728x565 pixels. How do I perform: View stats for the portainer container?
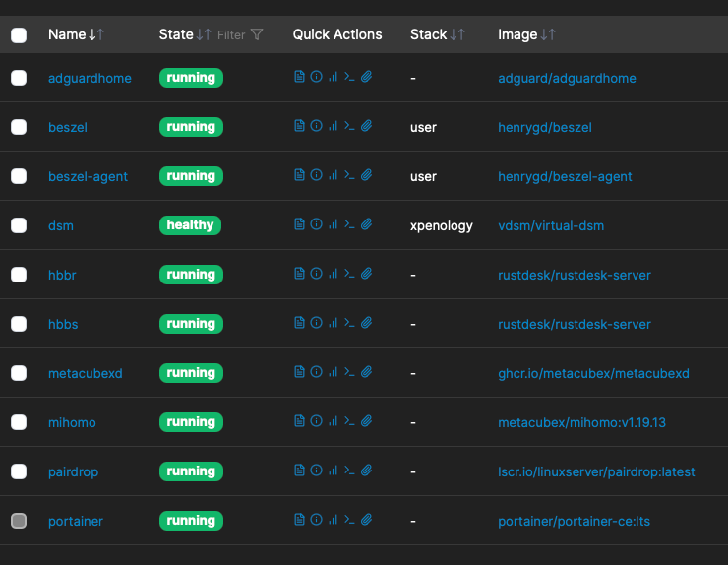[x=333, y=521]
